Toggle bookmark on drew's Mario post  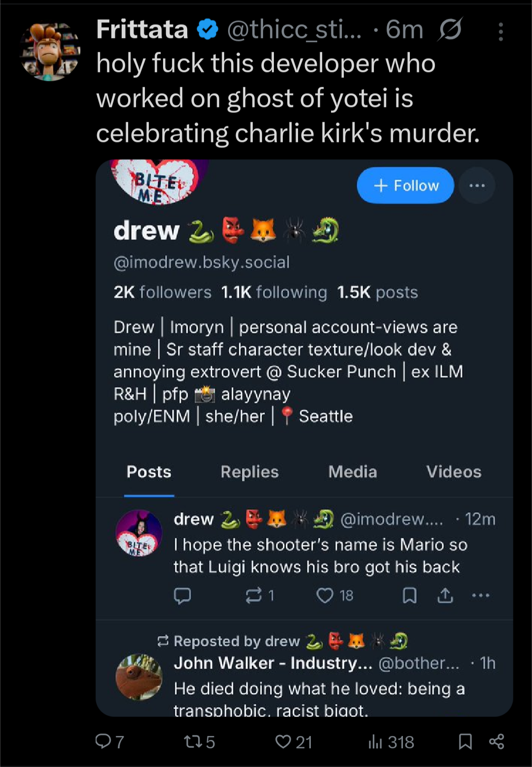[x=409, y=595]
